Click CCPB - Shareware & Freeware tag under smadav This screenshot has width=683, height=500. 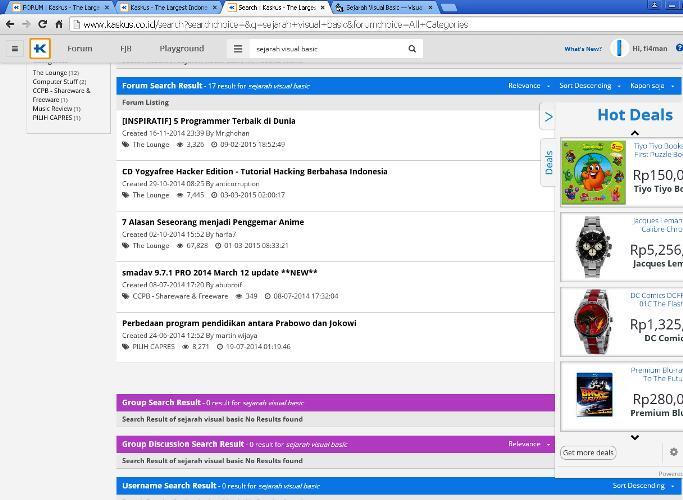[x=180, y=296]
